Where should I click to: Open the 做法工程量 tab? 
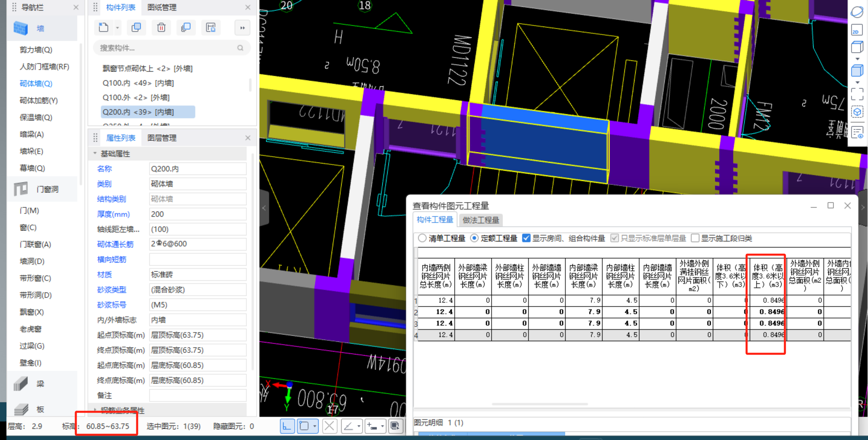(481, 220)
